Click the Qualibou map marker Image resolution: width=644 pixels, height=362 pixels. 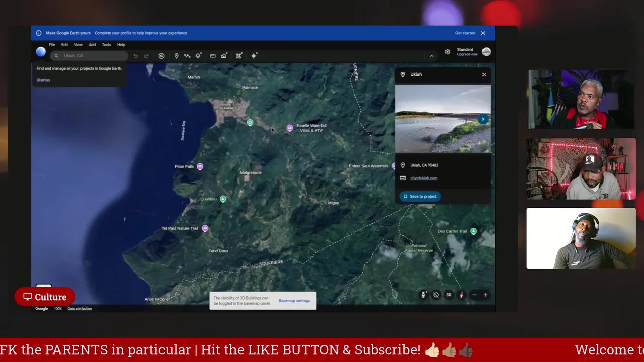coord(223,199)
